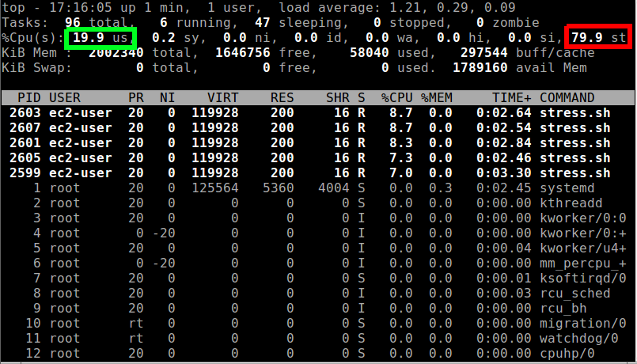Click the RES column header
637x364 pixels.
click(282, 97)
